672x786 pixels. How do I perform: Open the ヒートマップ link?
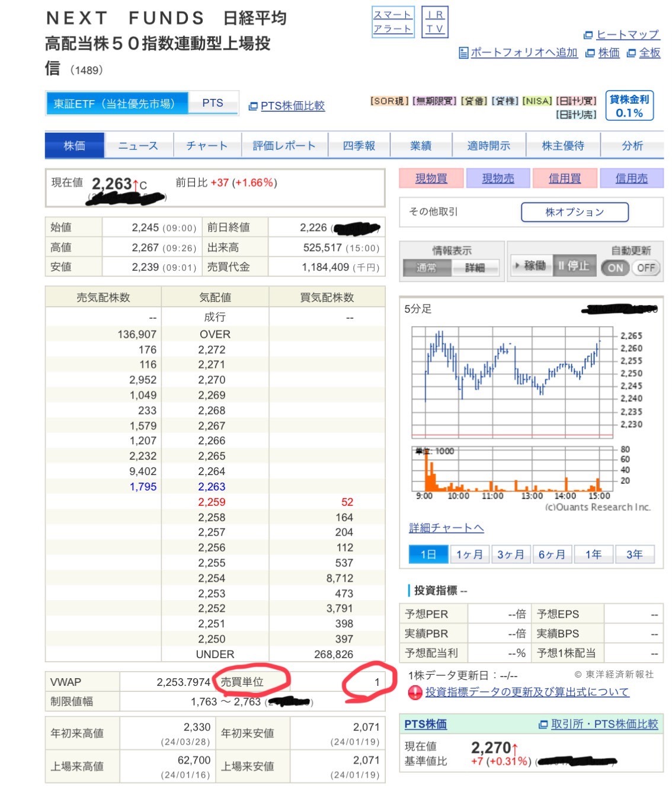(x=628, y=35)
